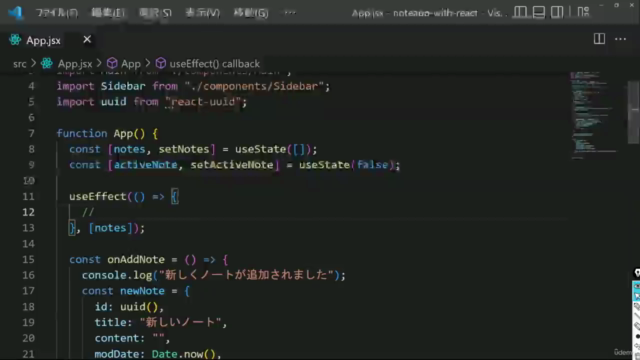Click newNote on line 17
This screenshot has height=360, width=640.
[142, 291]
